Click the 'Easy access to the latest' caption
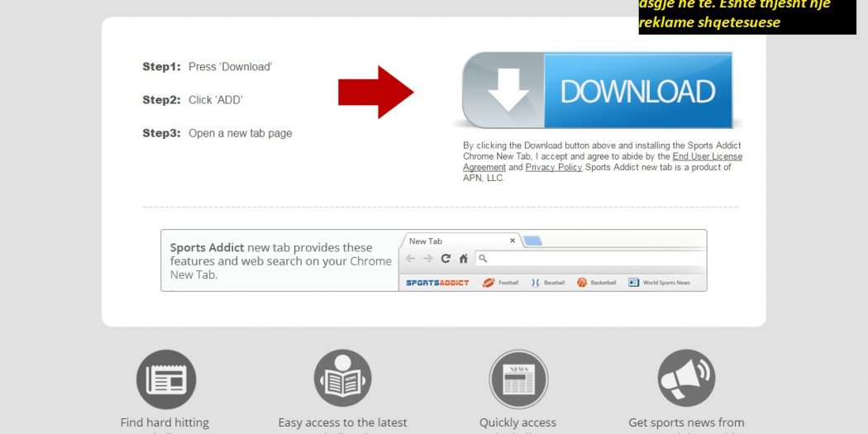Image resolution: width=868 pixels, height=434 pixels. click(x=343, y=422)
